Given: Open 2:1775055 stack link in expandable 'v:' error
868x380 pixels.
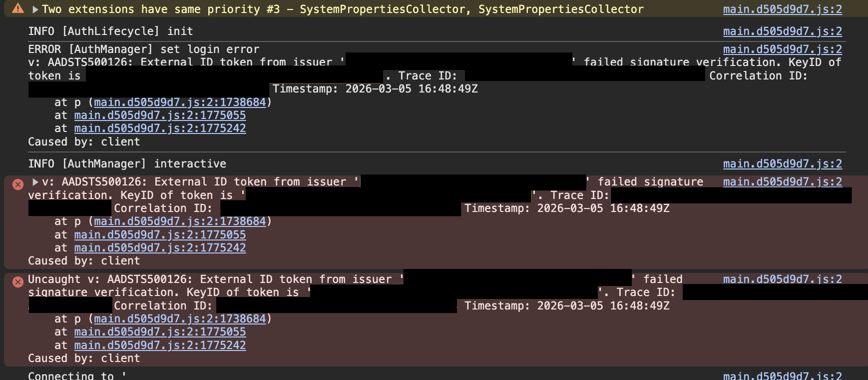Looking at the screenshot, I should [160, 235].
